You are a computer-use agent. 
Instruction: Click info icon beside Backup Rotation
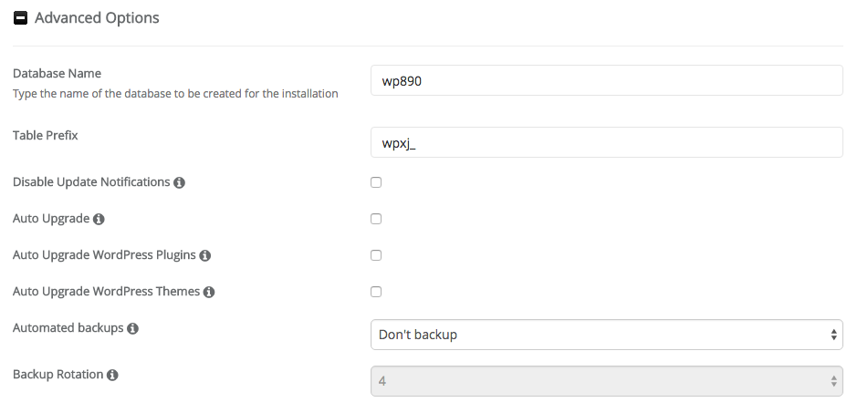(x=112, y=375)
